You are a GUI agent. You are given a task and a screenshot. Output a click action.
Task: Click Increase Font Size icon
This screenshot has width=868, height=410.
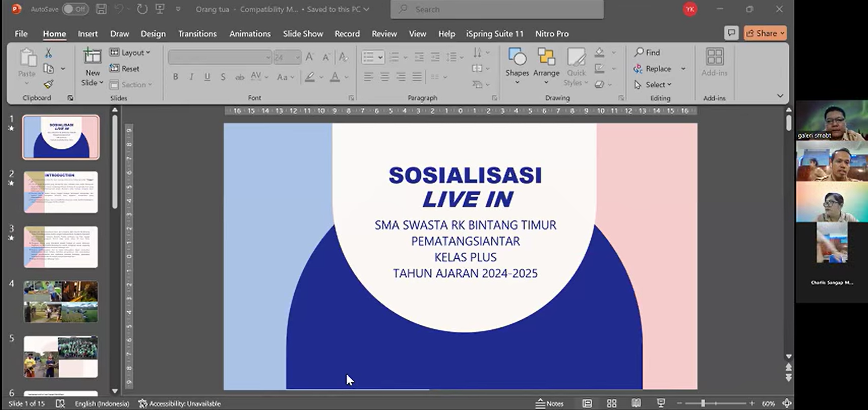point(310,57)
